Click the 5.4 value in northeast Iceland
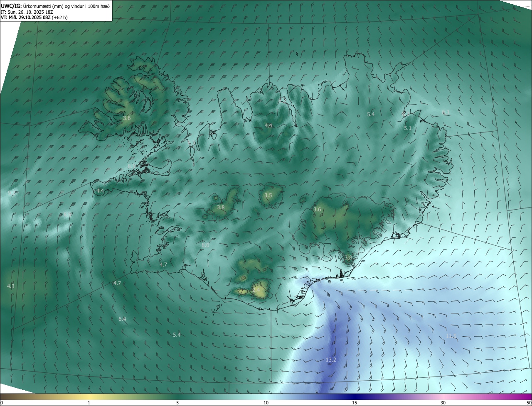This screenshot has height=406, width=532. tap(371, 114)
